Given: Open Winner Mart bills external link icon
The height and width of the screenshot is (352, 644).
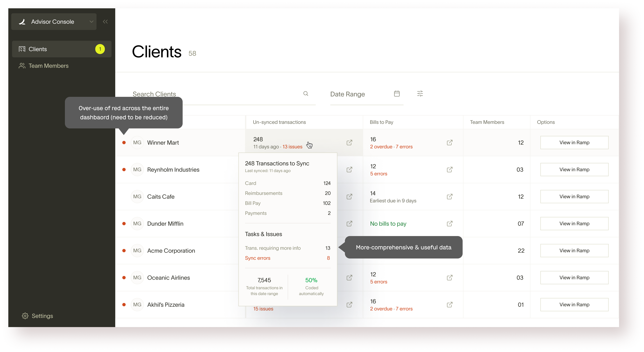Looking at the screenshot, I should (450, 143).
